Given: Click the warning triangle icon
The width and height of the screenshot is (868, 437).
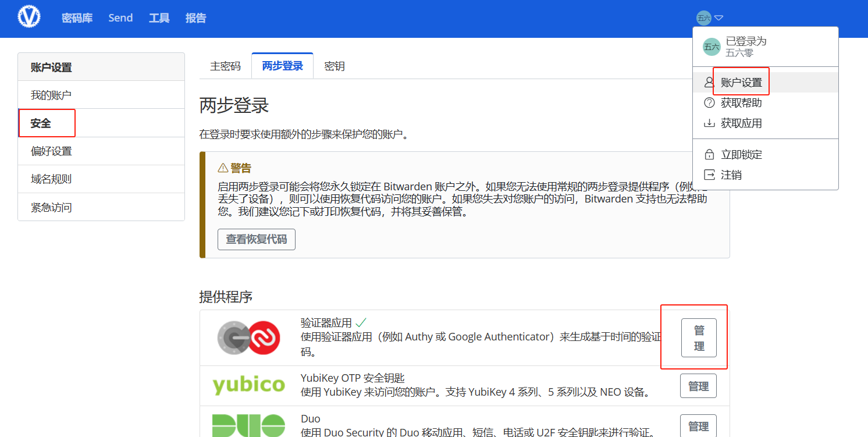Looking at the screenshot, I should (x=223, y=168).
